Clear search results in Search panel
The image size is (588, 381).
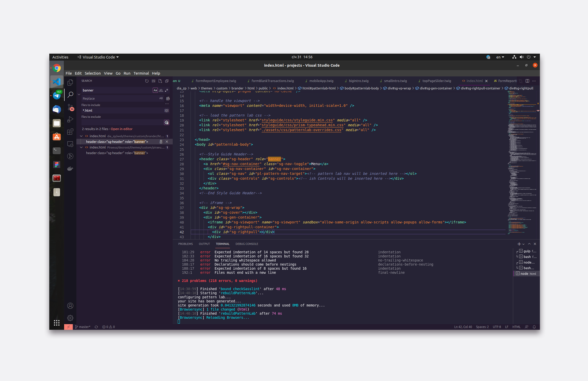pyautogui.click(x=153, y=81)
